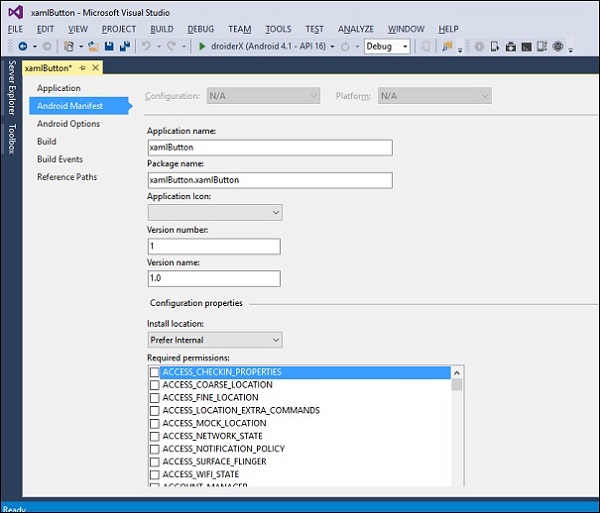Expand the droiderX device target dropdown

332,47
